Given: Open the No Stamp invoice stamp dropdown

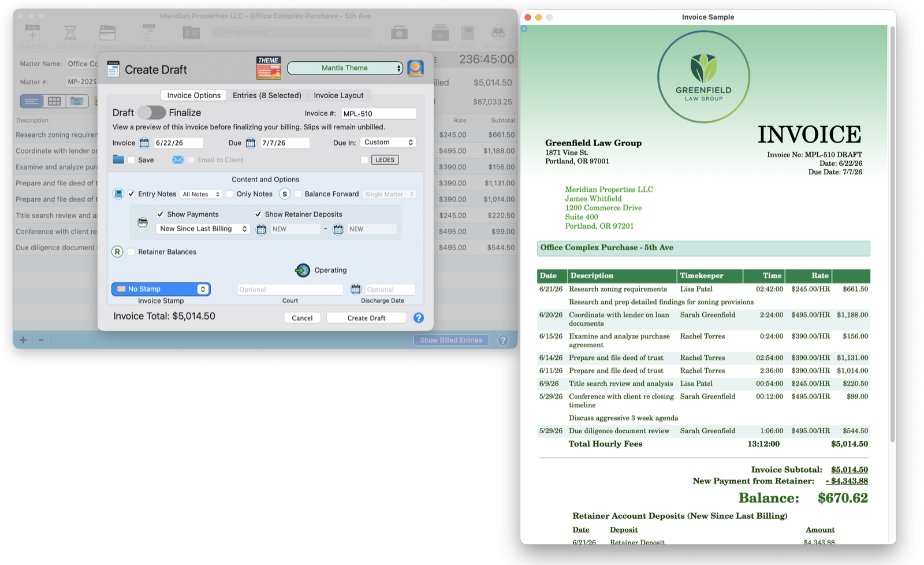Looking at the screenshot, I should pos(161,289).
